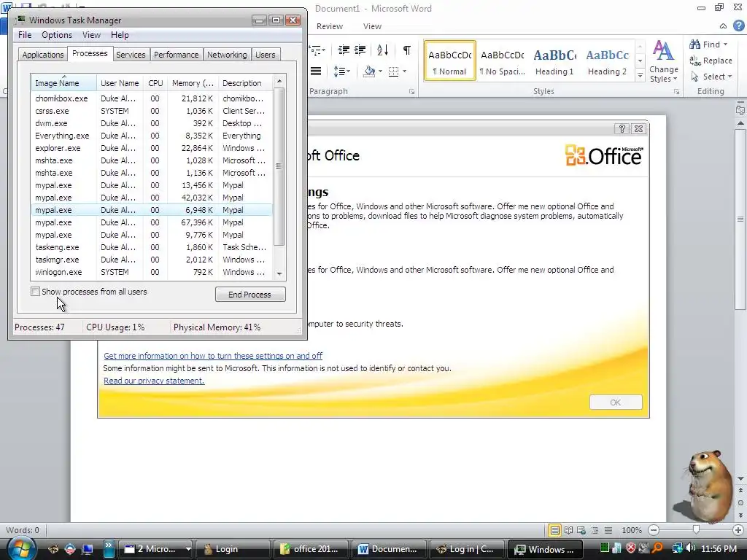This screenshot has width=747, height=560.
Task: Select the winlogon.exe process row
Action: coord(152,272)
